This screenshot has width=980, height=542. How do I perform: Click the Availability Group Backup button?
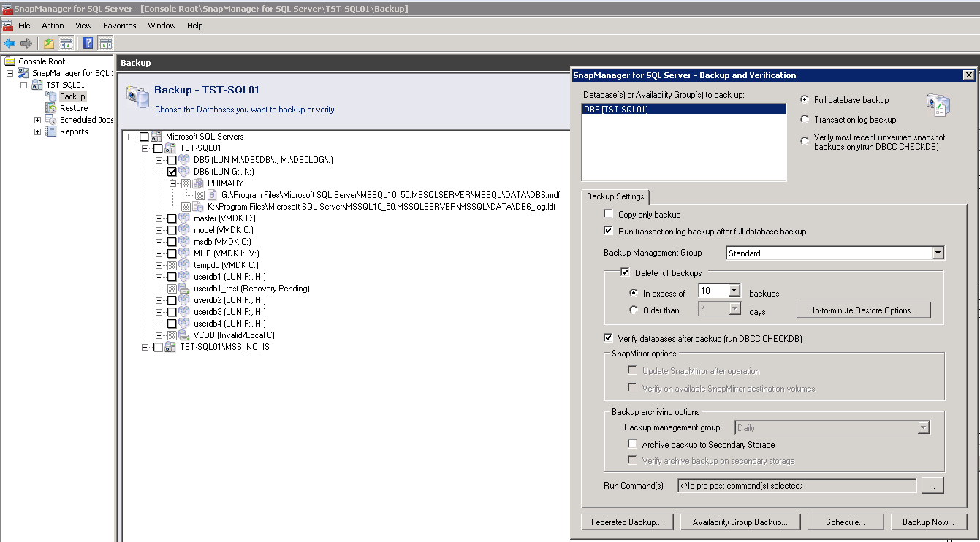740,522
